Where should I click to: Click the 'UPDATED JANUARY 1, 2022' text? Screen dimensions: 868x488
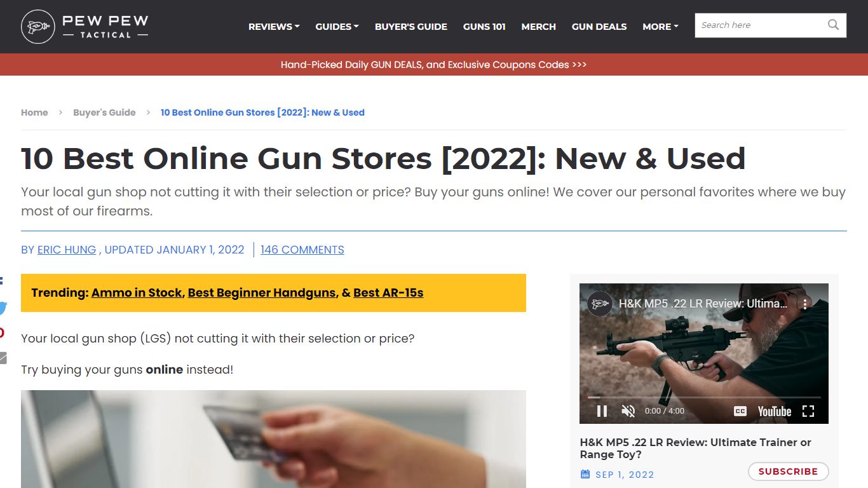(174, 250)
